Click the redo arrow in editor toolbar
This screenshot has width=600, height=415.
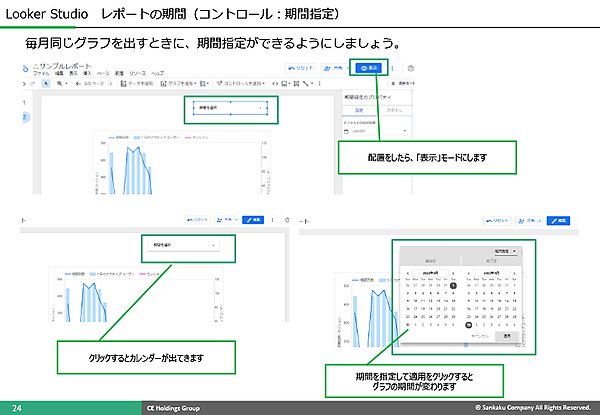pos(33,83)
